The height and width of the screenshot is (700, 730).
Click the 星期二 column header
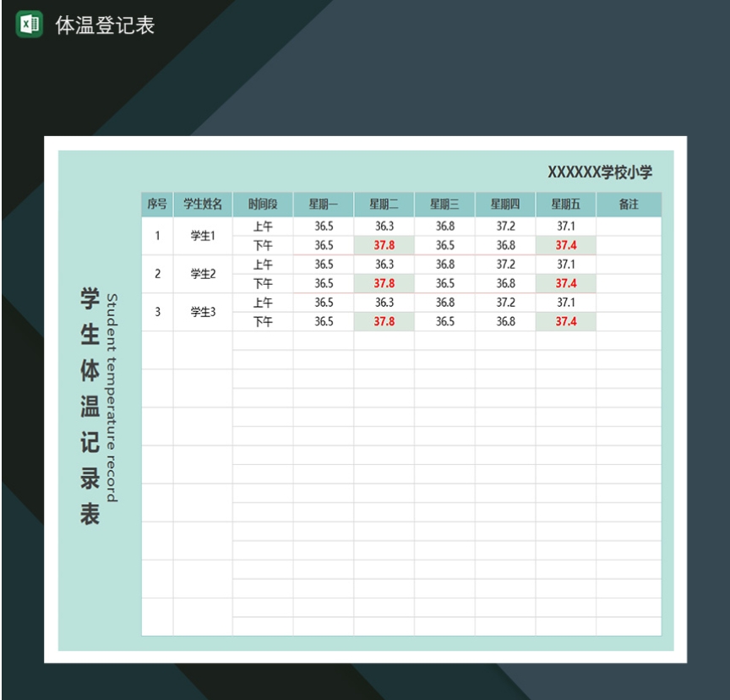[x=384, y=204]
